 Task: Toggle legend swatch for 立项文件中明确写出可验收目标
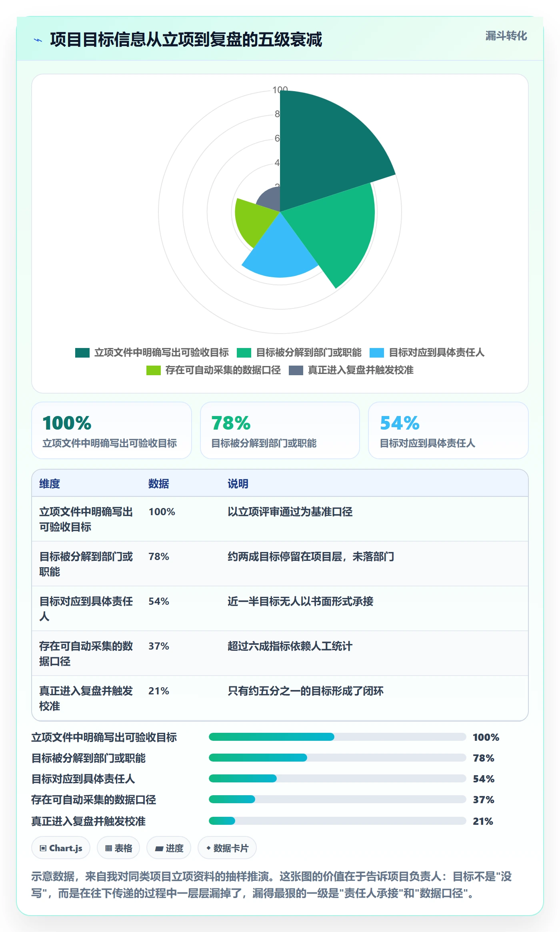coord(82,353)
